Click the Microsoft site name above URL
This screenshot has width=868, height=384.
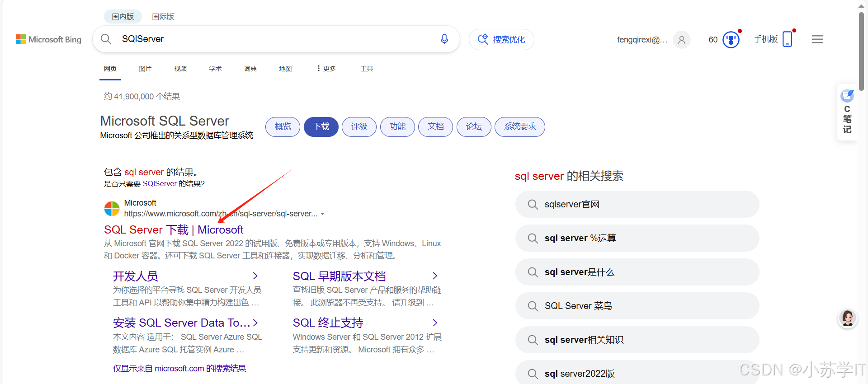point(140,203)
